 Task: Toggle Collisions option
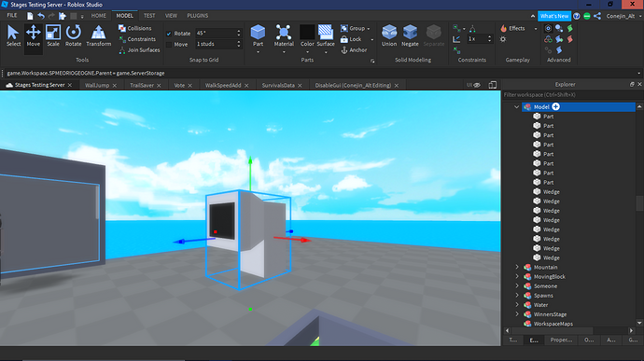click(134, 28)
